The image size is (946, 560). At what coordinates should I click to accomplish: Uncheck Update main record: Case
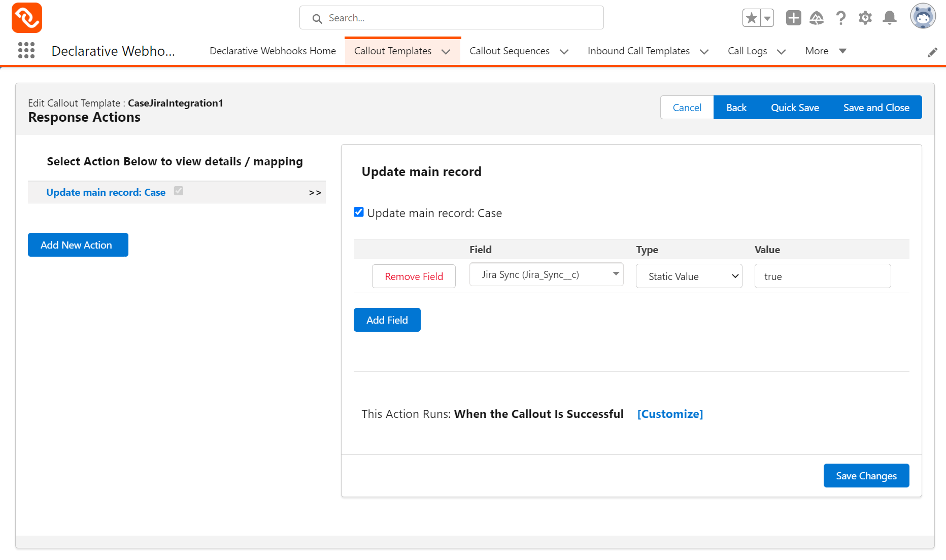pos(359,212)
